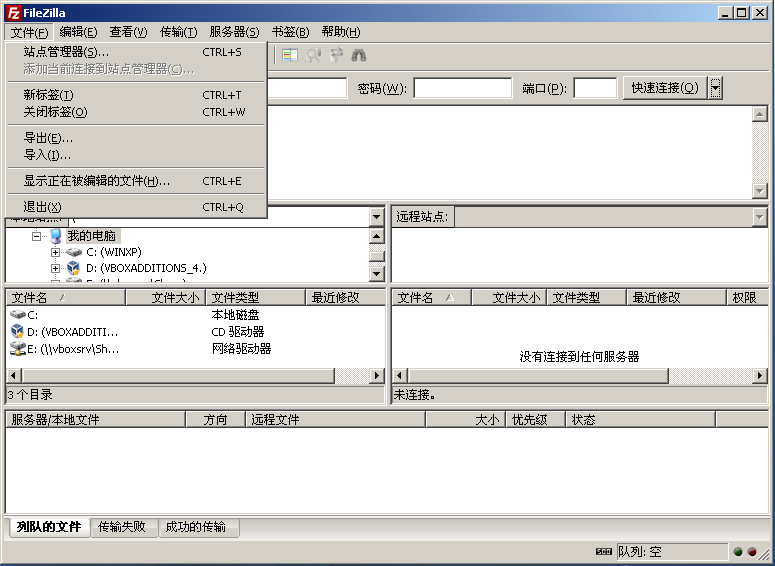Sort remote files by 文件名 column
775x566 pixels.
point(432,298)
